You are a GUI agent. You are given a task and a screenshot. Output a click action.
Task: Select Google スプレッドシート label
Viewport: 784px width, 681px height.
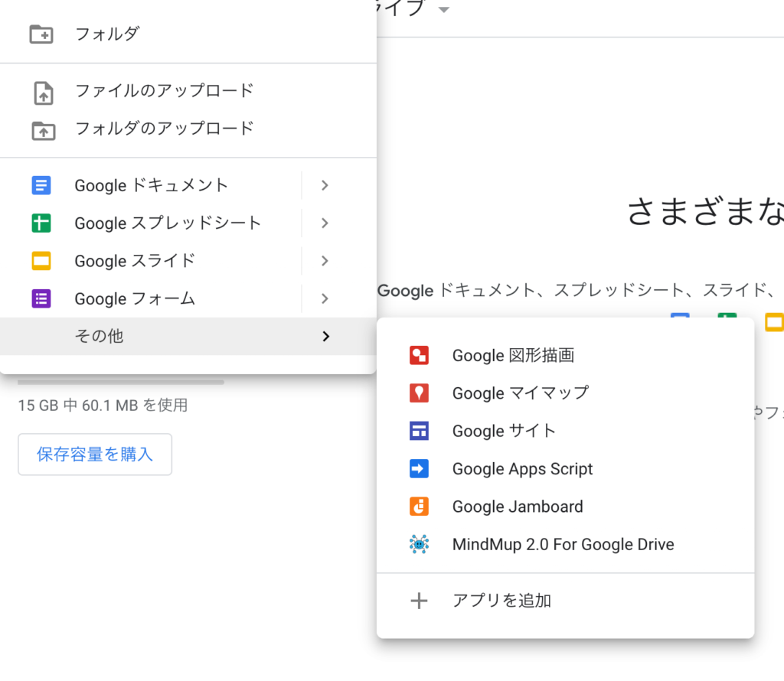(x=168, y=223)
